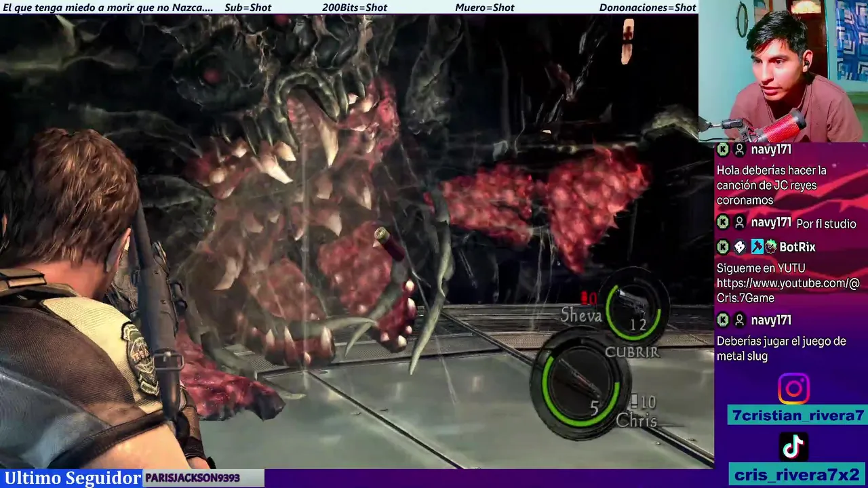
Task: Click Sheva's ammo count '12'
Action: [637, 325]
